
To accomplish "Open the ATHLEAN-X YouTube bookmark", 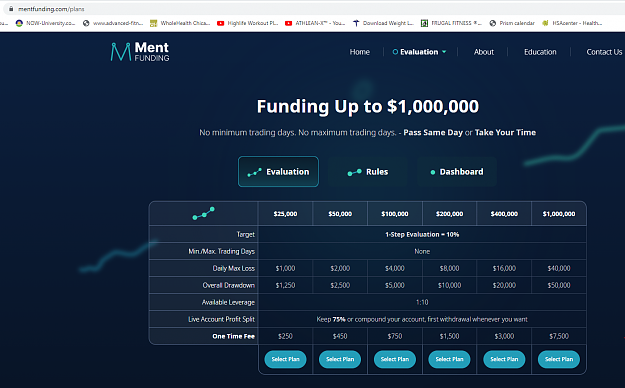I will point(315,23).
